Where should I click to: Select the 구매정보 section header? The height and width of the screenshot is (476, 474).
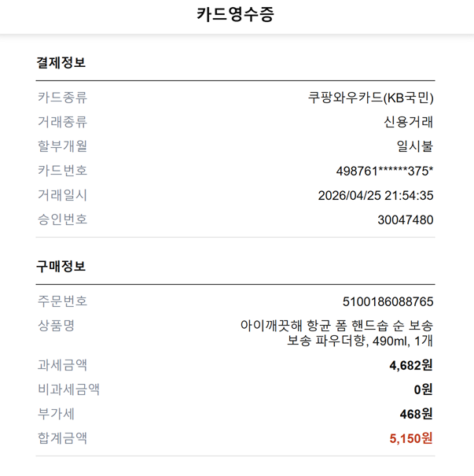tap(61, 266)
